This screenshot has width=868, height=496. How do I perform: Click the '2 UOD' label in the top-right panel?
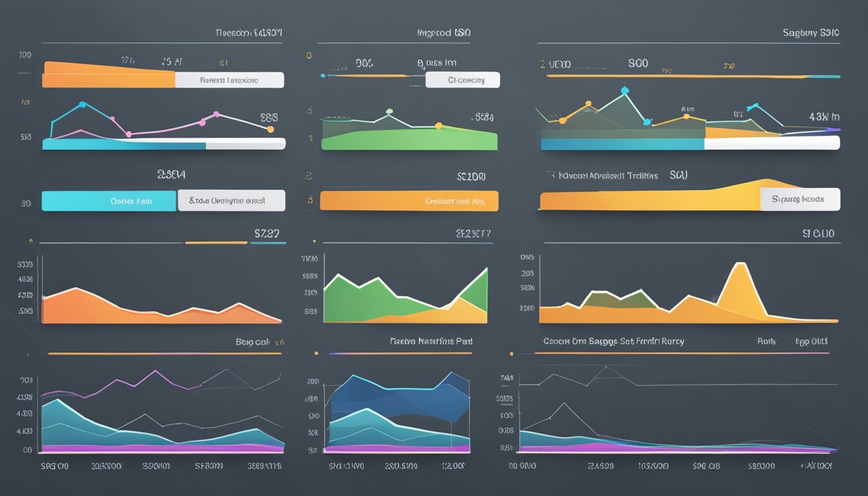[555, 65]
